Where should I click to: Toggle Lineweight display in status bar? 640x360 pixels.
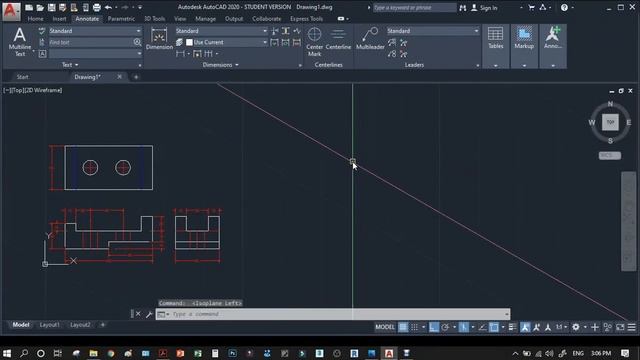point(512,327)
